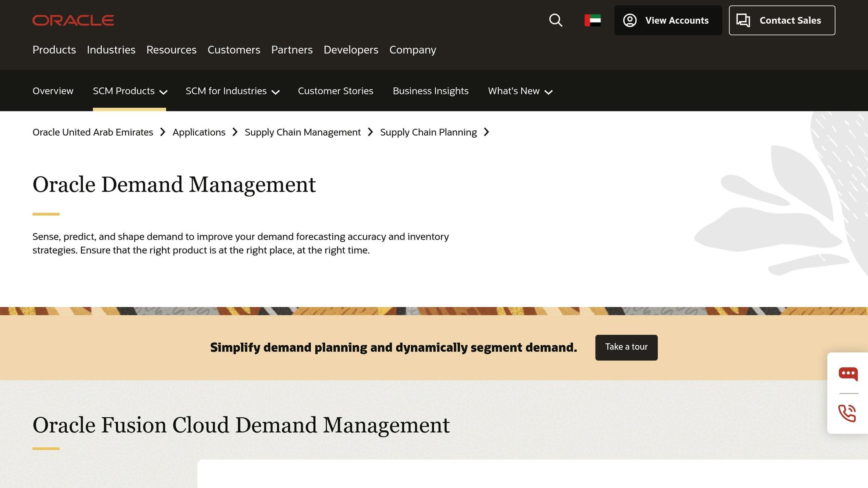Open the Developers menu
This screenshot has width=868, height=488.
pyautogui.click(x=351, y=50)
